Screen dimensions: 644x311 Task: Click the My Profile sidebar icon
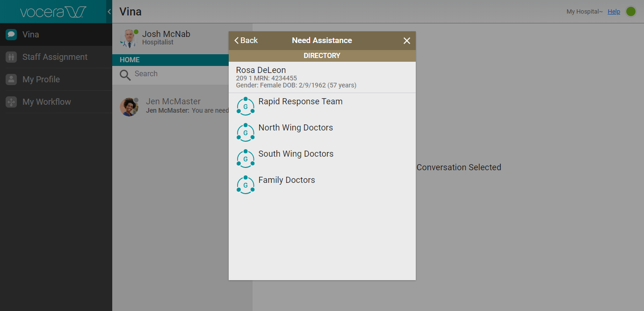coord(11,80)
